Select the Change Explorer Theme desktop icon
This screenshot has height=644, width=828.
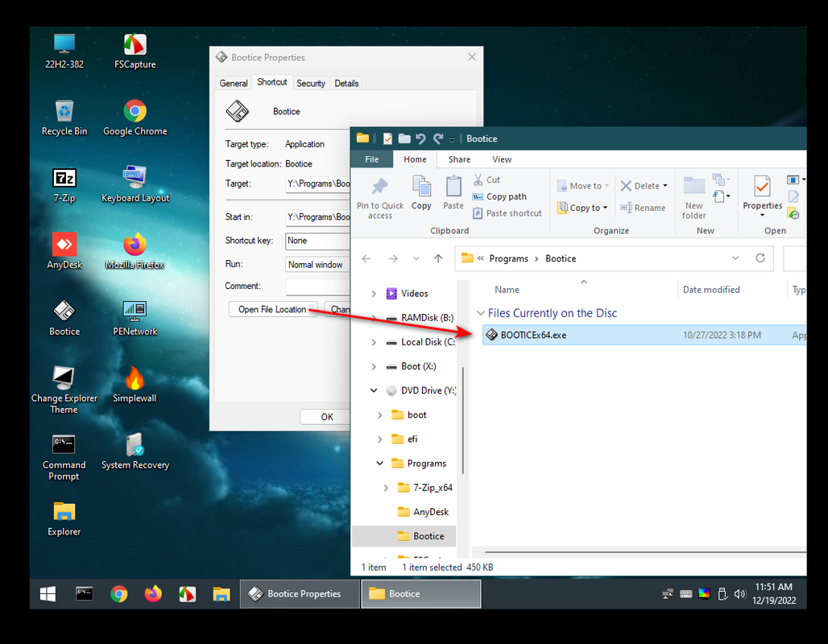64,390
